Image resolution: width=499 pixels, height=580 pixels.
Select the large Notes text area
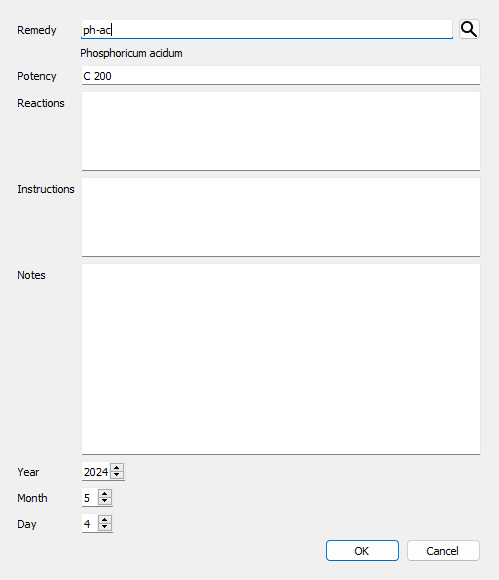tap(281, 359)
